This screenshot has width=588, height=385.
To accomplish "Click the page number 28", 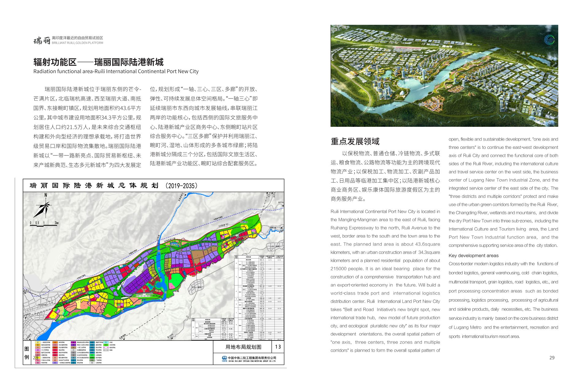I will (36, 357).
